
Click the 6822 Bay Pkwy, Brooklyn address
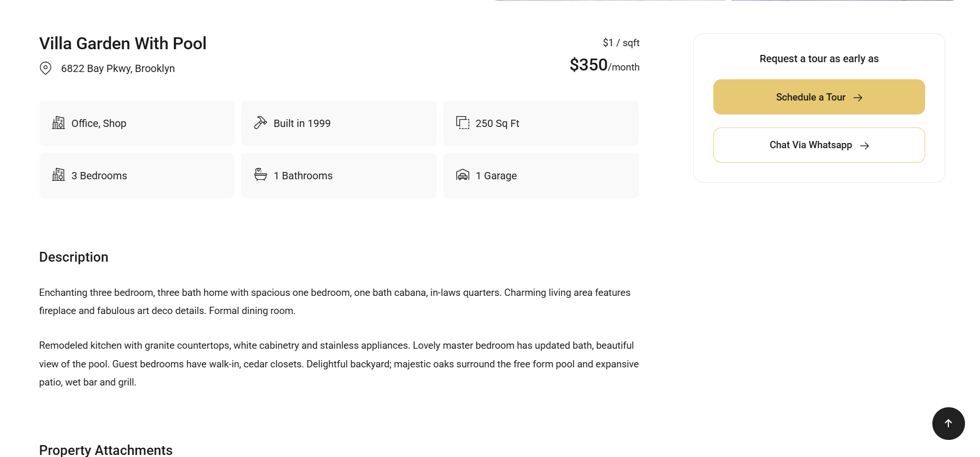click(118, 68)
